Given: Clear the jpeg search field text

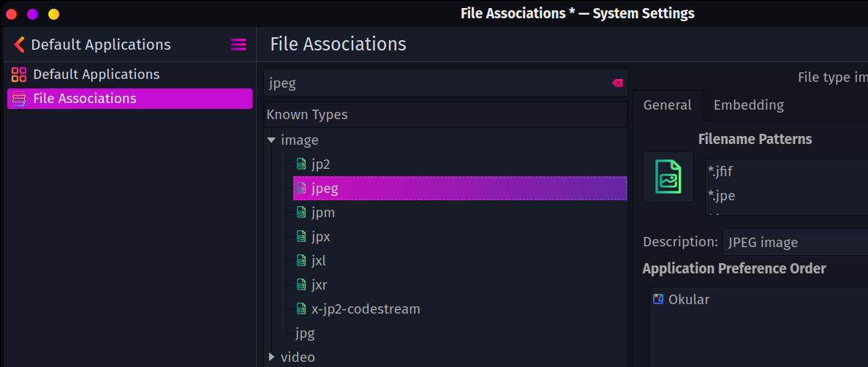Looking at the screenshot, I should 617,83.
